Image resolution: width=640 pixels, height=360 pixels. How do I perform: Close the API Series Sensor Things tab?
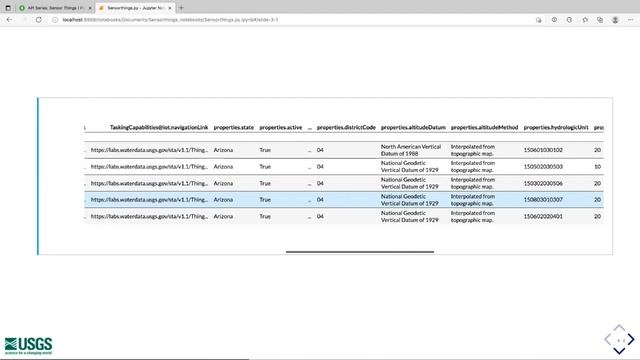tap(90, 8)
